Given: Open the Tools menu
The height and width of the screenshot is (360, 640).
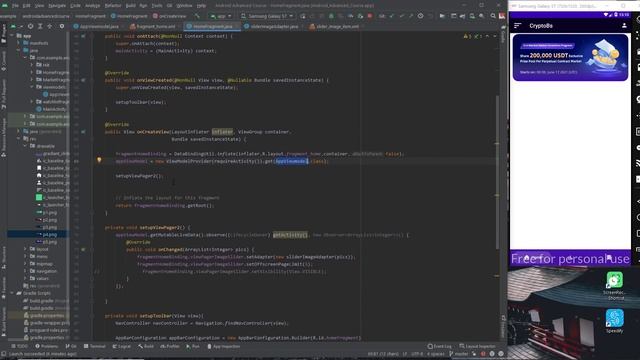Looking at the screenshot, I should pyautogui.click(x=157, y=6).
